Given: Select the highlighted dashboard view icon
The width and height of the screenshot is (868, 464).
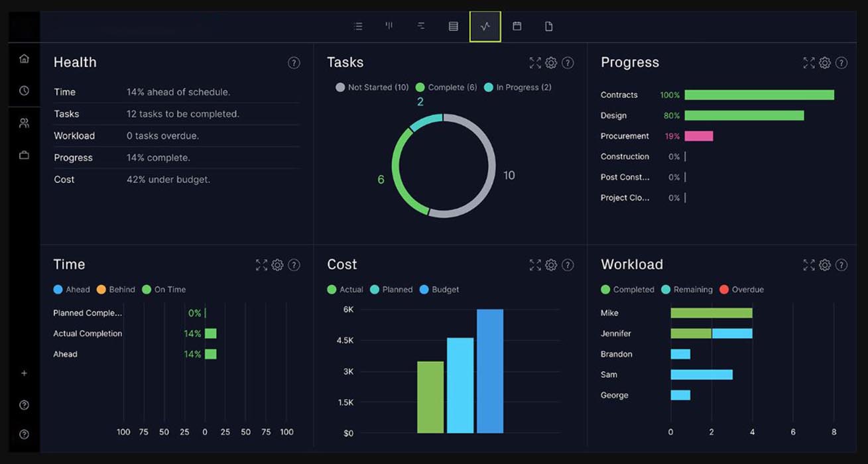Looking at the screenshot, I should tap(485, 27).
